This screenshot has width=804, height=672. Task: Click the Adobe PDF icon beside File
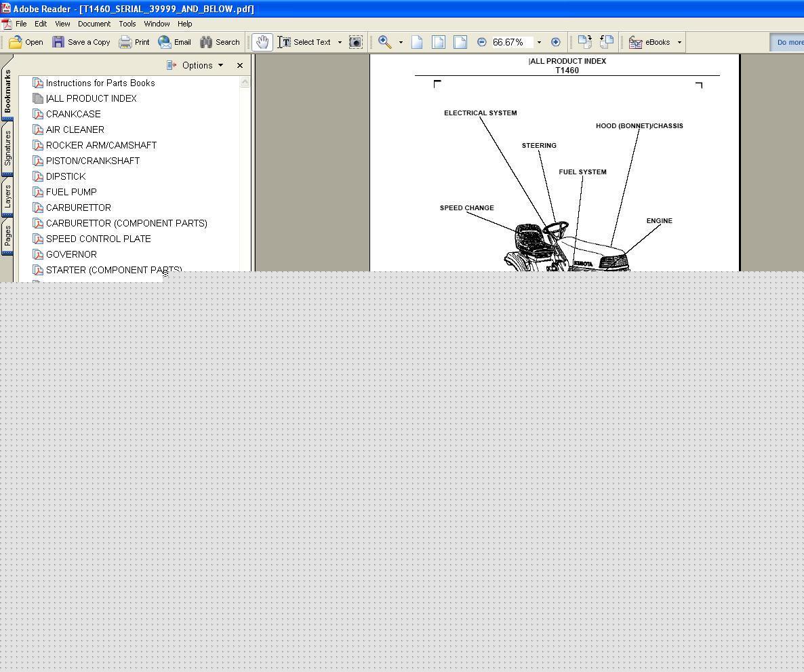[6, 24]
